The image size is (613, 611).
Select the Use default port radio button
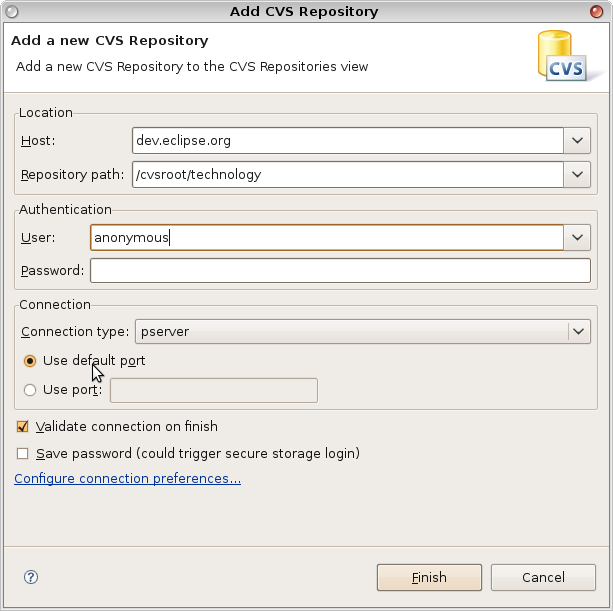30,360
